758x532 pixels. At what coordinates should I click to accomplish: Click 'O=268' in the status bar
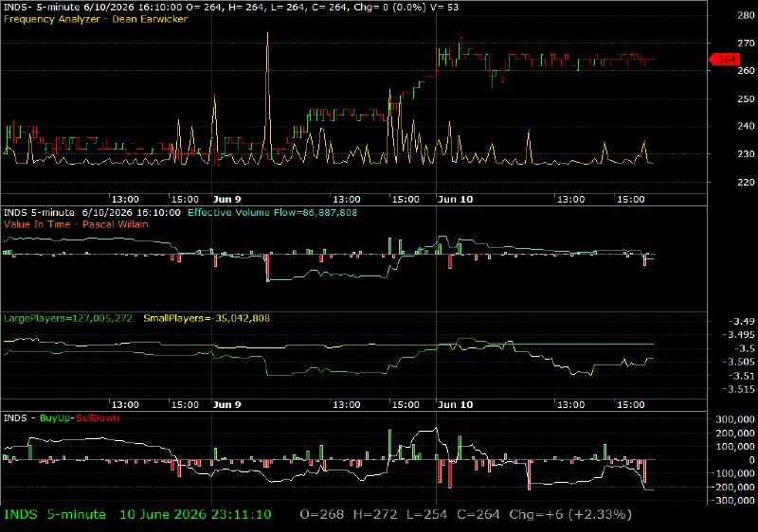[322, 514]
